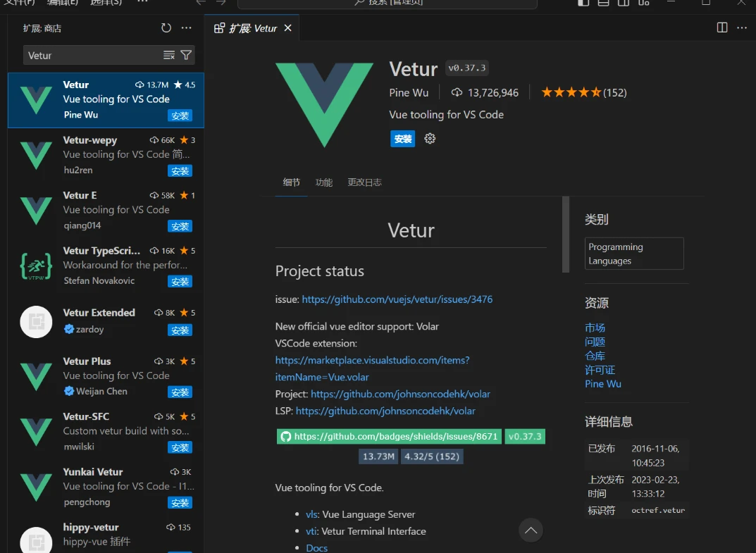Viewport: 756px width, 553px height.
Task: Click the title bar search box
Action: 388,3
